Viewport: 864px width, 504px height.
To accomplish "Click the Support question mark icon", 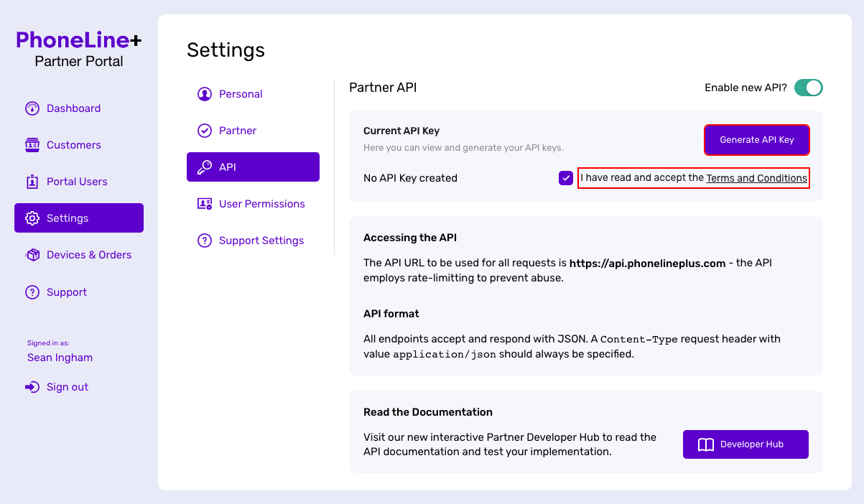I will pos(32,292).
